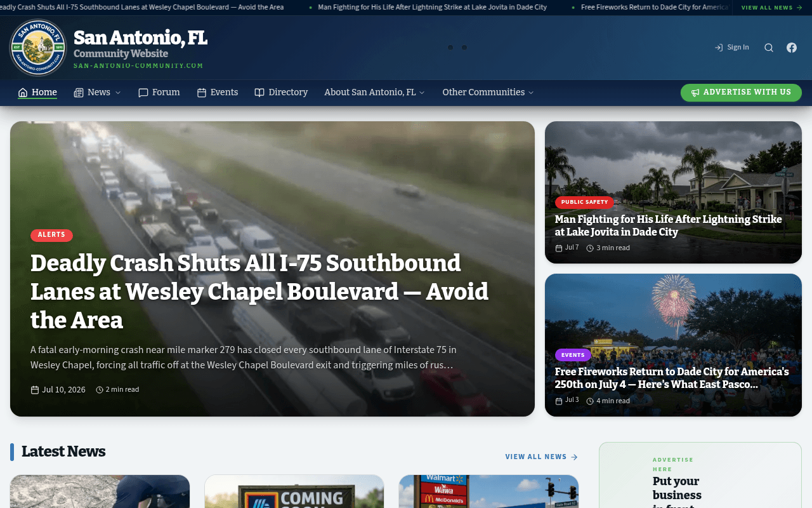Image resolution: width=812 pixels, height=508 pixels.
Task: Click the San Antonio FL circular logo
Action: click(38, 48)
